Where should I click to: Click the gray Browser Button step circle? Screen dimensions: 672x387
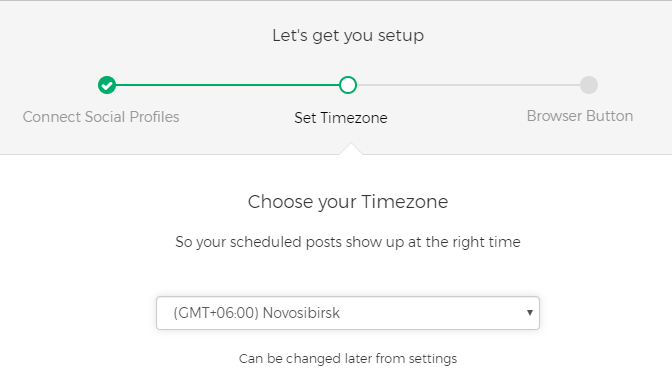point(589,85)
